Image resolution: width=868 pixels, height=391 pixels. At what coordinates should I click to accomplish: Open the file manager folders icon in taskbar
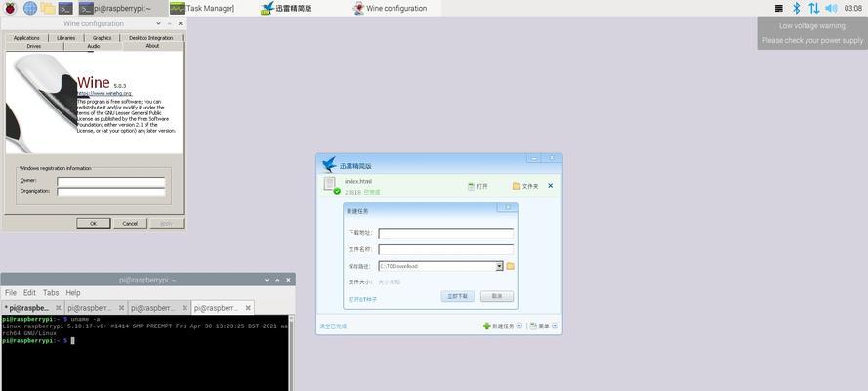48,8
